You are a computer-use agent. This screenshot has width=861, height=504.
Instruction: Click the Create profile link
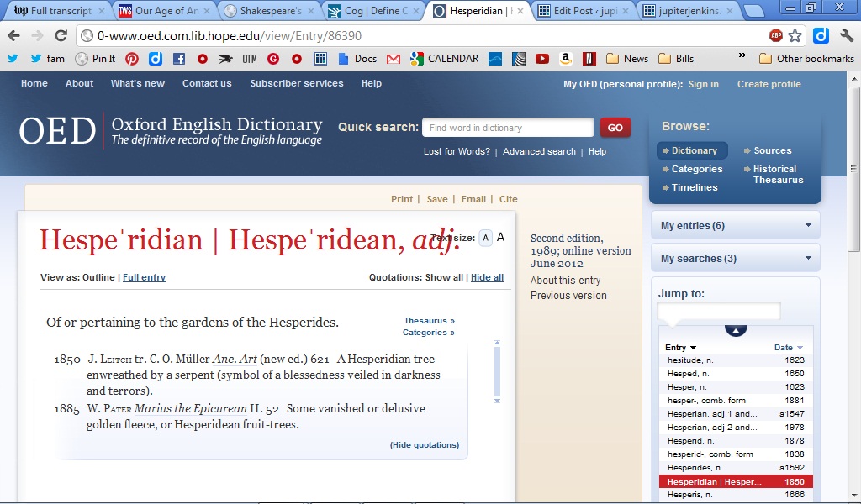[x=769, y=85]
